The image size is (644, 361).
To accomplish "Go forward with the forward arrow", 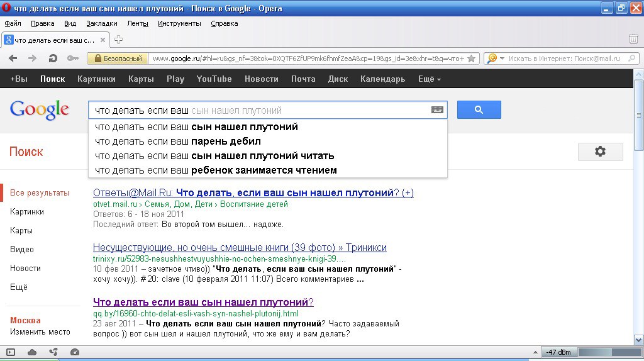I will (33, 58).
